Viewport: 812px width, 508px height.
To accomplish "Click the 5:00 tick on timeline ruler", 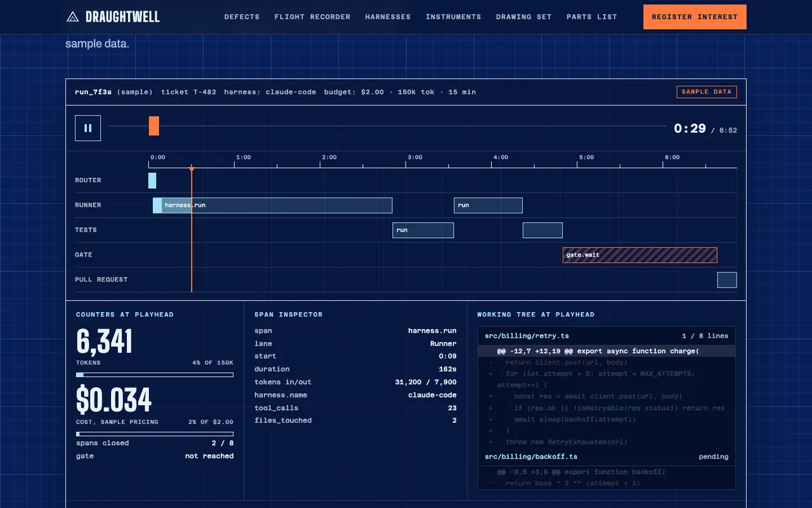I will tap(586, 157).
